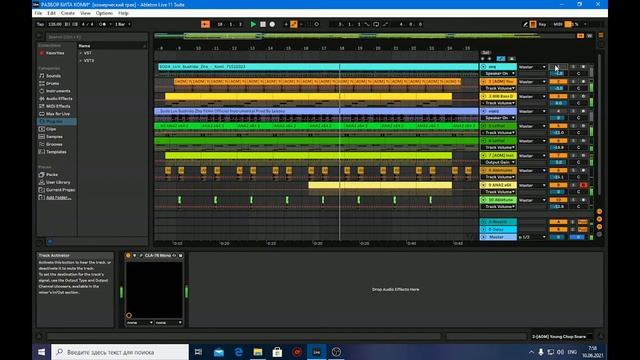Toggle the Lock Envelopes button above tracks
Viewport: 640px width, 360px height.
tap(512, 59)
